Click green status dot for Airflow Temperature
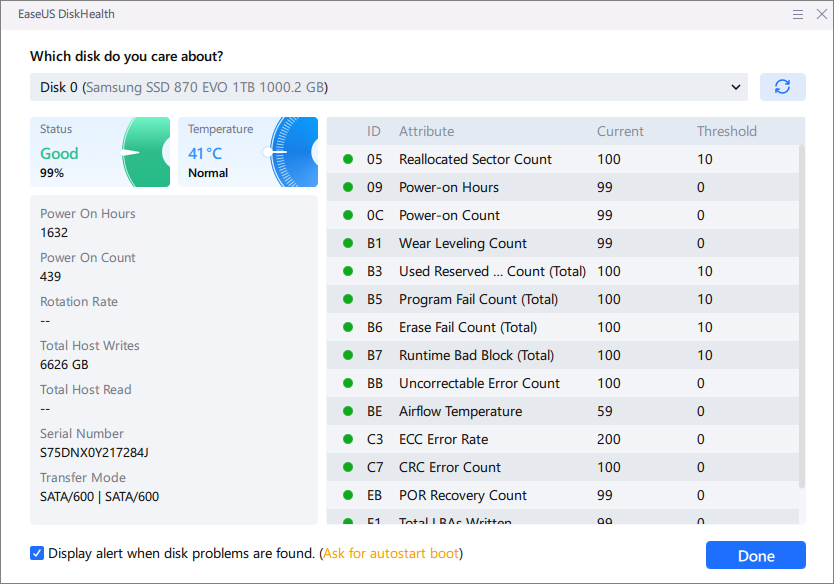Image resolution: width=834 pixels, height=584 pixels. [x=348, y=411]
